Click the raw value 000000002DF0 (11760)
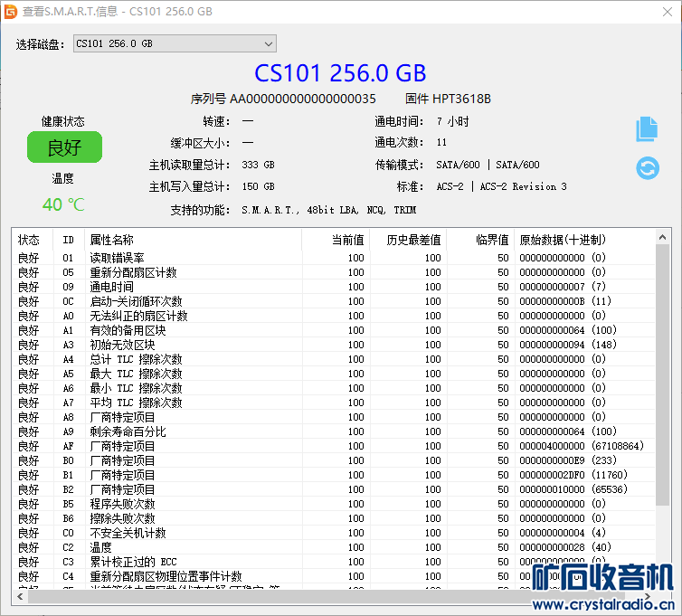The width and height of the screenshot is (682, 616). tap(573, 475)
